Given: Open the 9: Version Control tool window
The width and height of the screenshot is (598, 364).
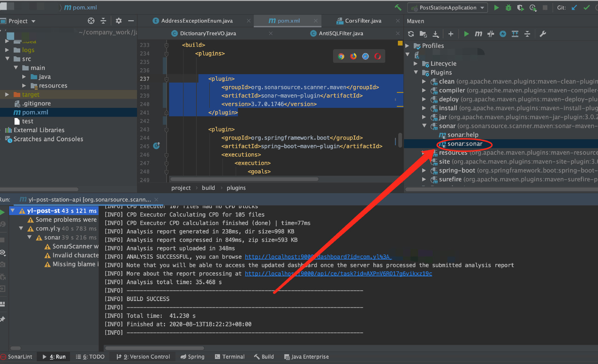Looking at the screenshot, I should [x=143, y=357].
